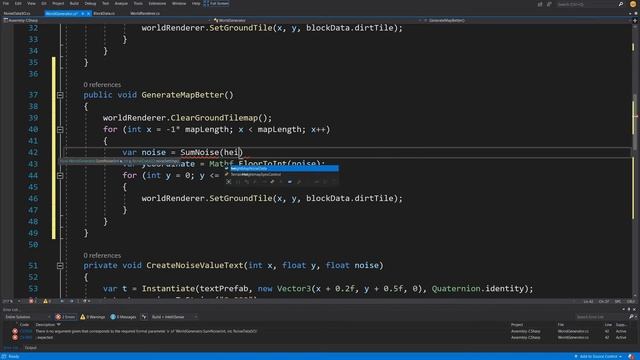
Task: Switch to the Error List bottom tab
Action: pos(11,348)
